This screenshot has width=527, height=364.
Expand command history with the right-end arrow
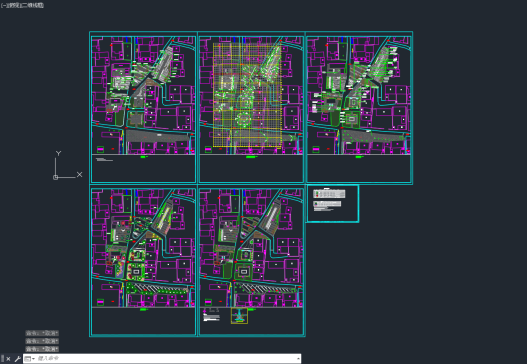pos(298,359)
